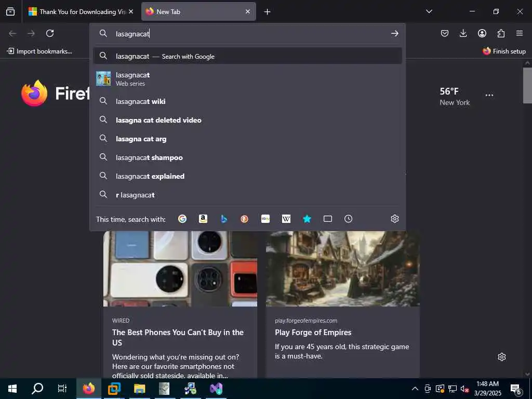Select the r lasagnacat suggestion
The height and width of the screenshot is (399, 532).
click(248, 195)
